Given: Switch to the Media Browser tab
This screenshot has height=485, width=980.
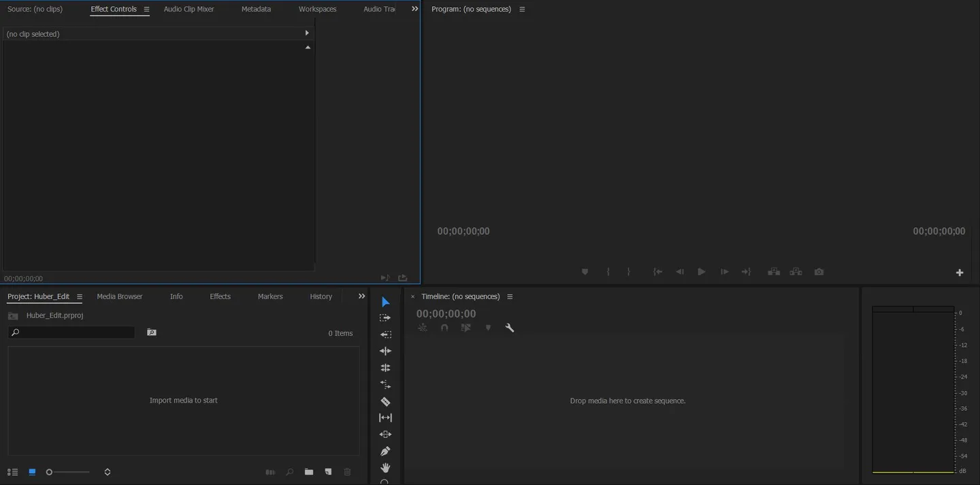Looking at the screenshot, I should coord(120,297).
